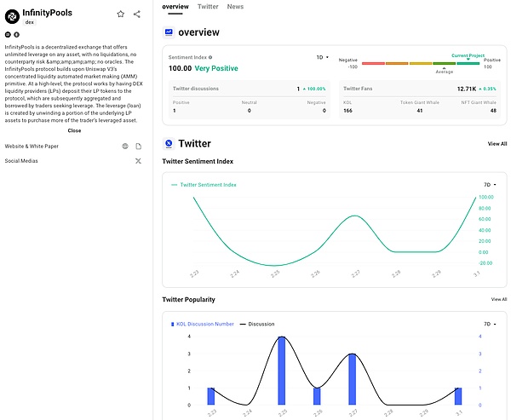Toggle the KOL Discussion Number legend series

click(x=203, y=324)
